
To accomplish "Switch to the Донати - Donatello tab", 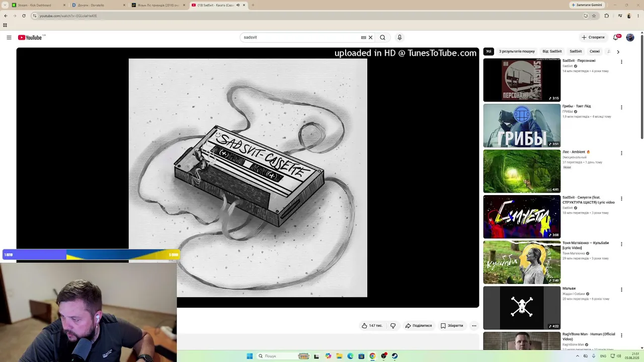I will tap(98, 5).
